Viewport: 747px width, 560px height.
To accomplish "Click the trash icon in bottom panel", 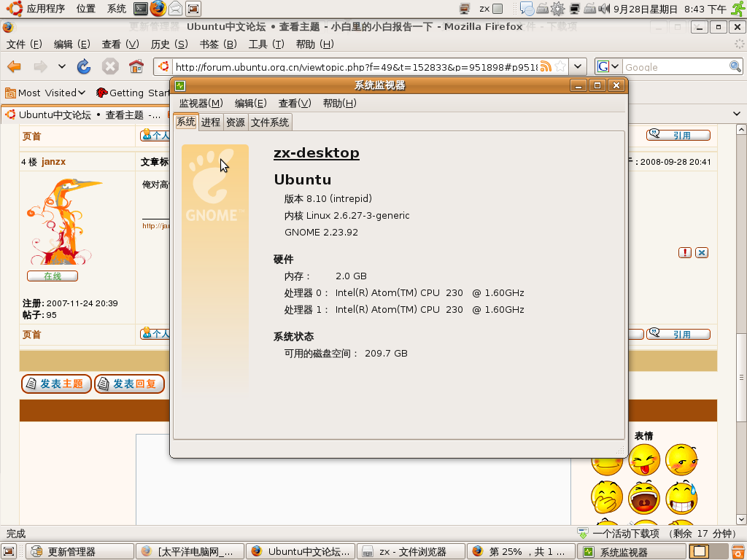I will point(738,551).
